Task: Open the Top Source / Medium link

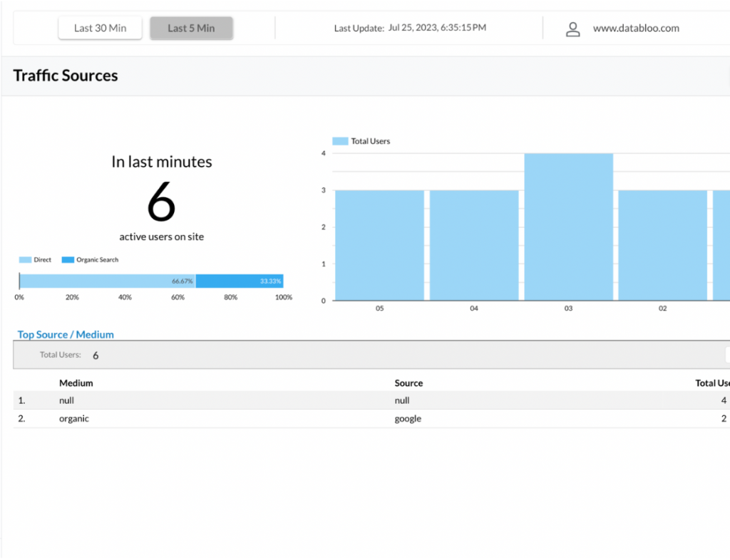Action: (x=65, y=334)
